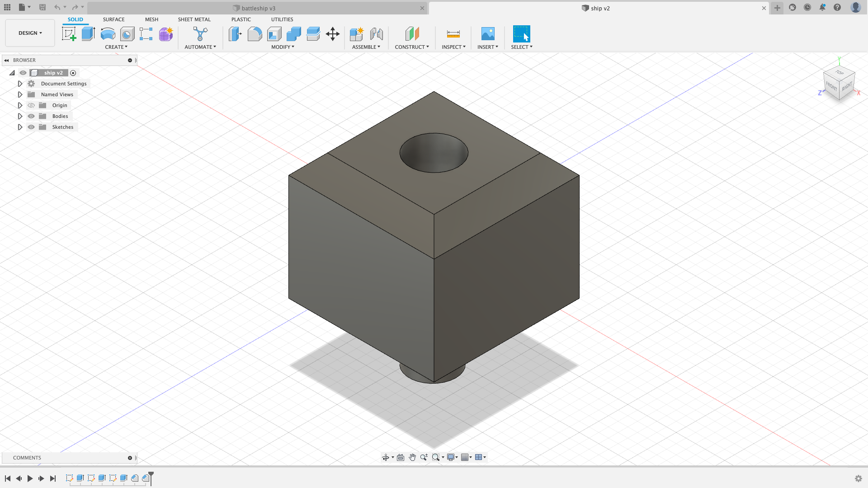The height and width of the screenshot is (488, 868).
Task: Collapse the ship v2 root node
Action: click(12, 73)
